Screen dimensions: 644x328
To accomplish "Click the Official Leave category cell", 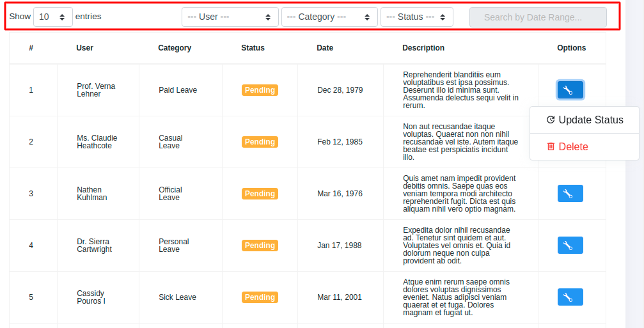I will 170,193.
